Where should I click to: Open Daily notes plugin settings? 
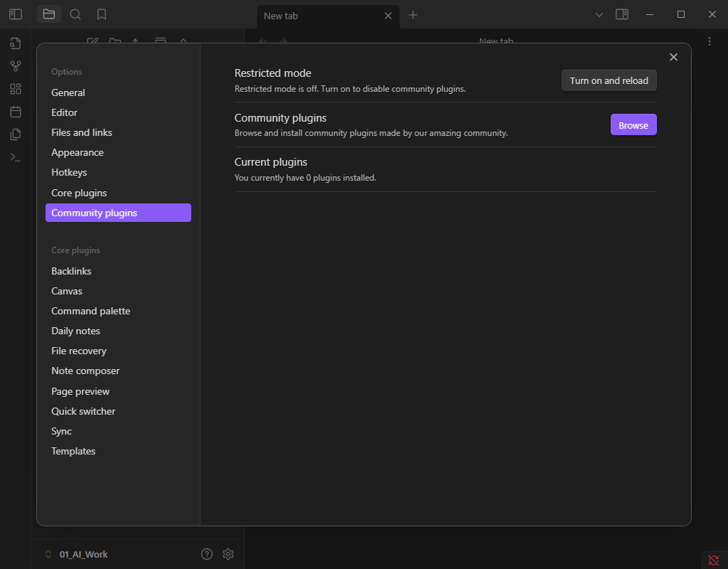[118, 331]
